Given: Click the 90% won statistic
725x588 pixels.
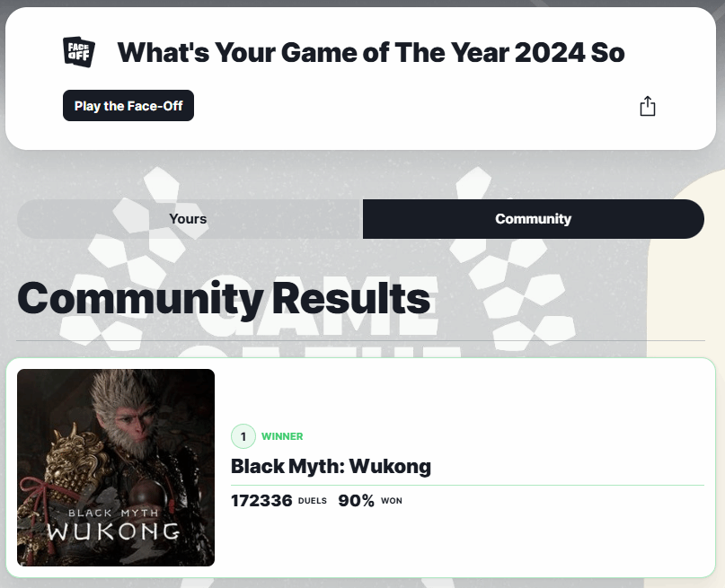Looking at the screenshot, I should pyautogui.click(x=356, y=501).
